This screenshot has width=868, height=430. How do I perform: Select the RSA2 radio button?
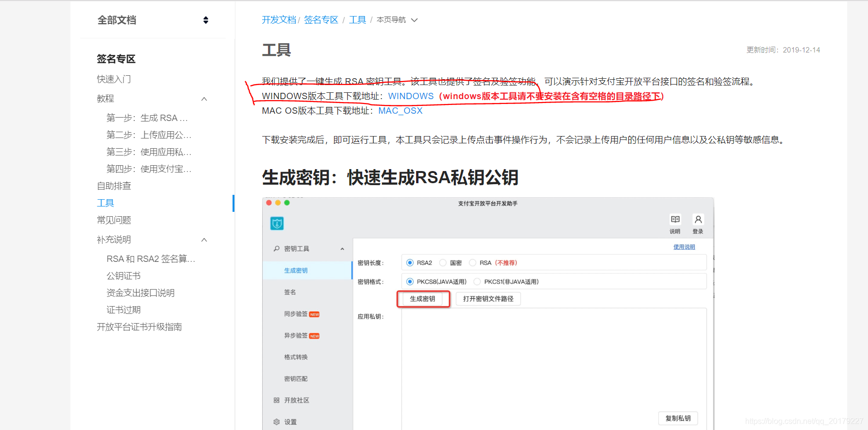point(410,263)
